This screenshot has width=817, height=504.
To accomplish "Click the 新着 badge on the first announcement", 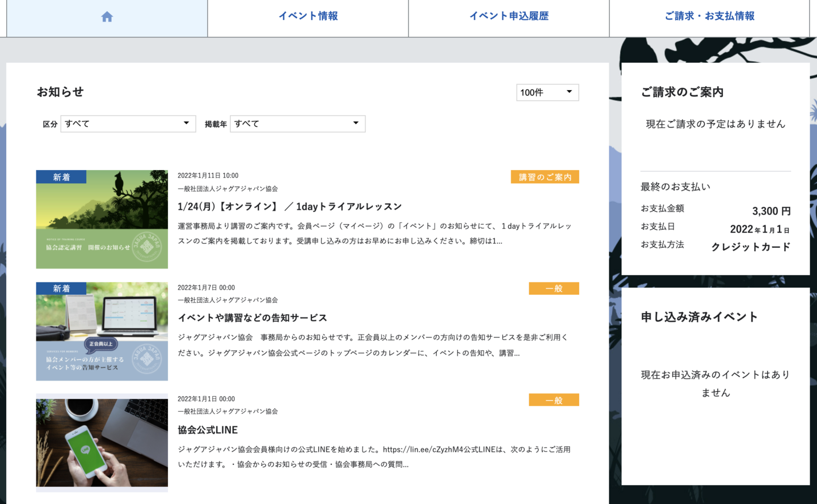I will (60, 176).
